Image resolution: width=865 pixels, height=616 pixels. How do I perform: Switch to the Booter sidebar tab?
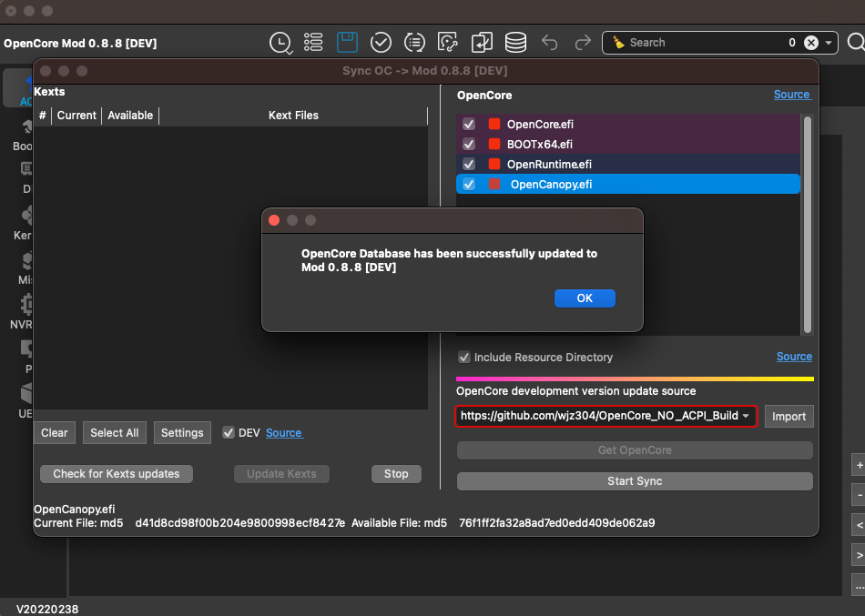23,135
